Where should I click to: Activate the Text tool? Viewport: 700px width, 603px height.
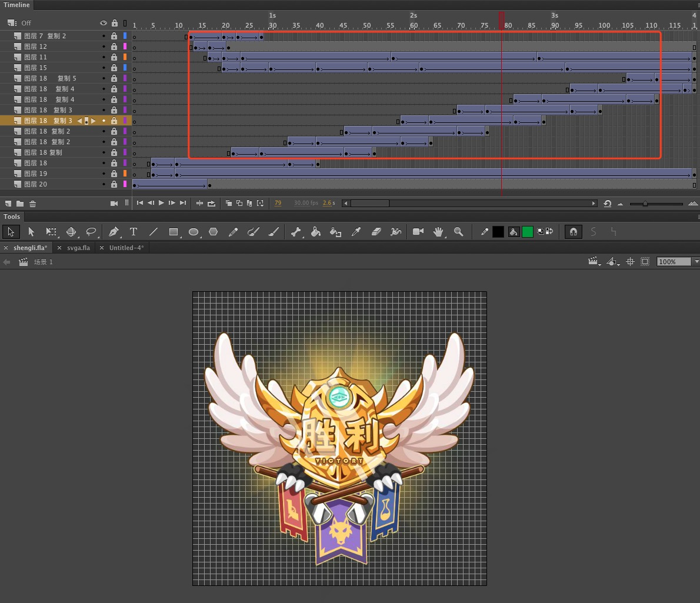point(133,232)
